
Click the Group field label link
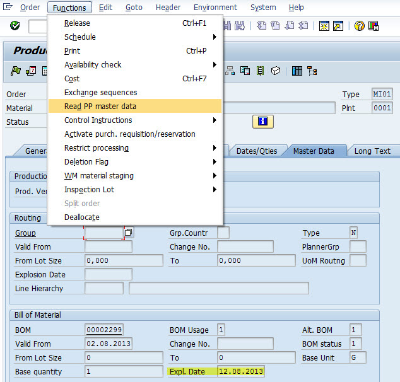pyautogui.click(x=25, y=233)
